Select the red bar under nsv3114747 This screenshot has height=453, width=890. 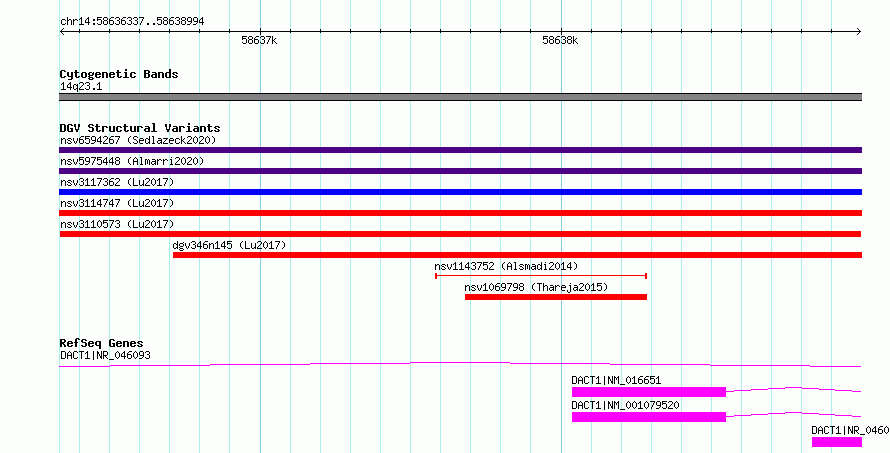click(460, 213)
